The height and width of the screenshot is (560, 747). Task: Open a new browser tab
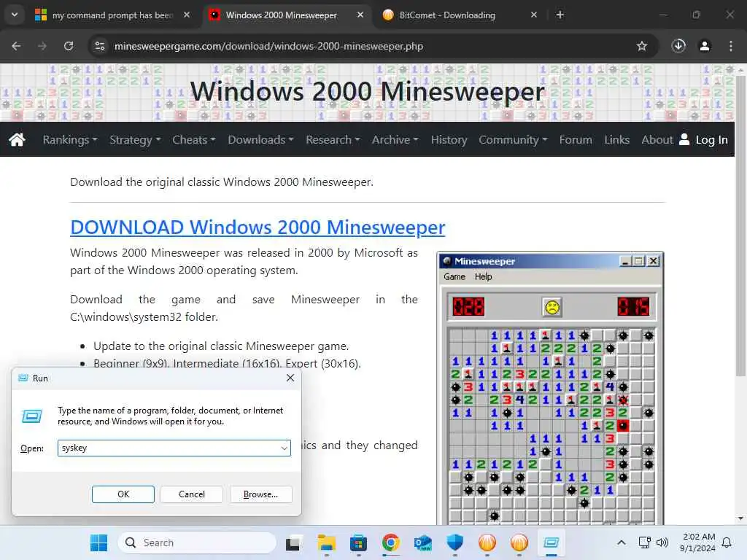tap(560, 15)
